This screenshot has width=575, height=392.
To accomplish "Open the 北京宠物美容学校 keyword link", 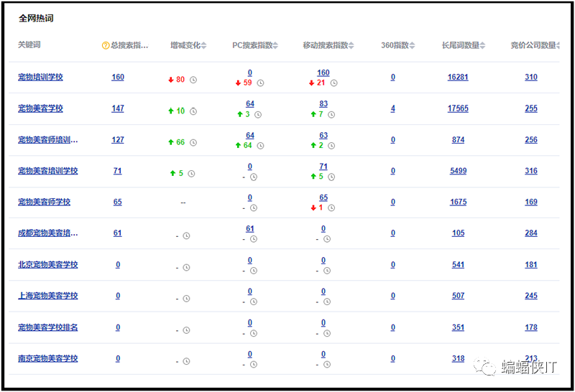I will 48,264.
